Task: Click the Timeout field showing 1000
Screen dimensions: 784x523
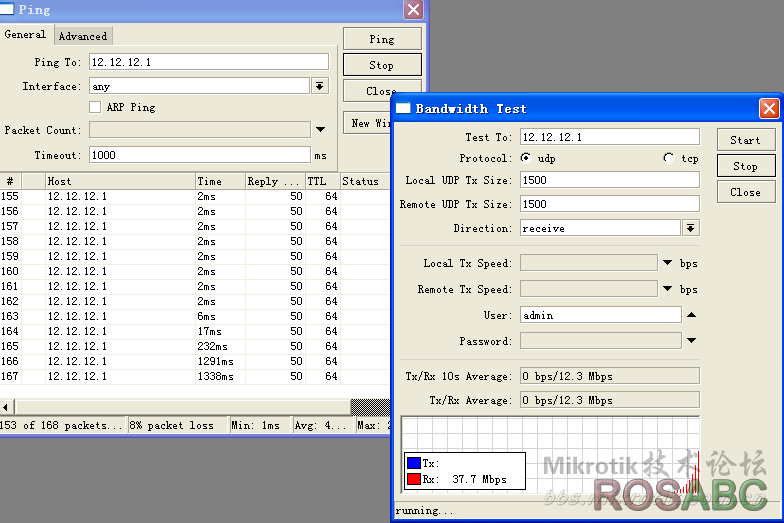Action: click(200, 155)
